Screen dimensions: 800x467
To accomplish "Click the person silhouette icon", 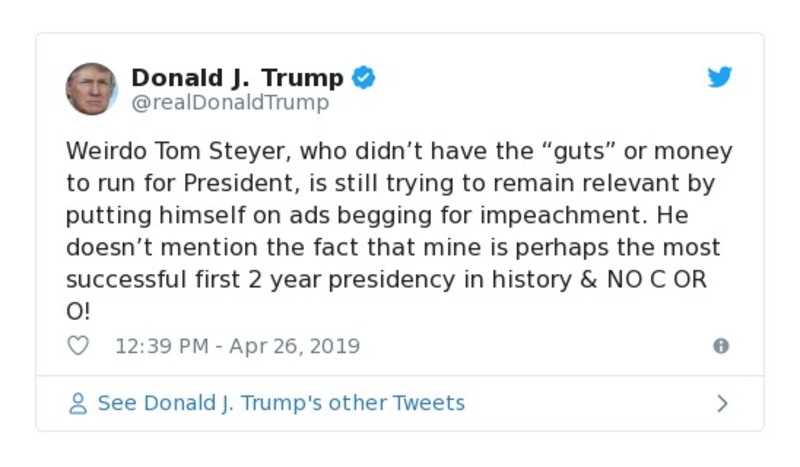I will (78, 404).
